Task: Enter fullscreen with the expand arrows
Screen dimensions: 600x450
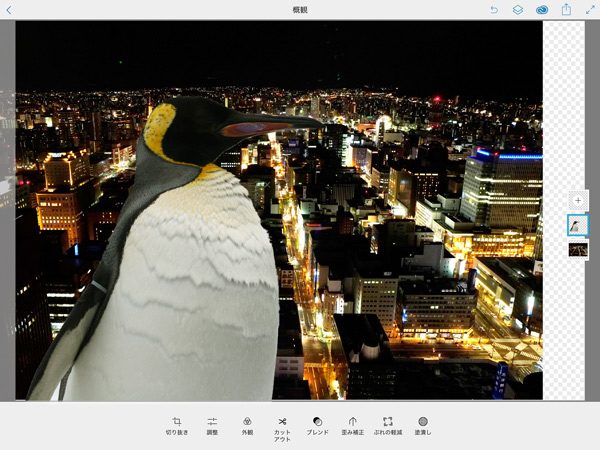Action: click(589, 10)
